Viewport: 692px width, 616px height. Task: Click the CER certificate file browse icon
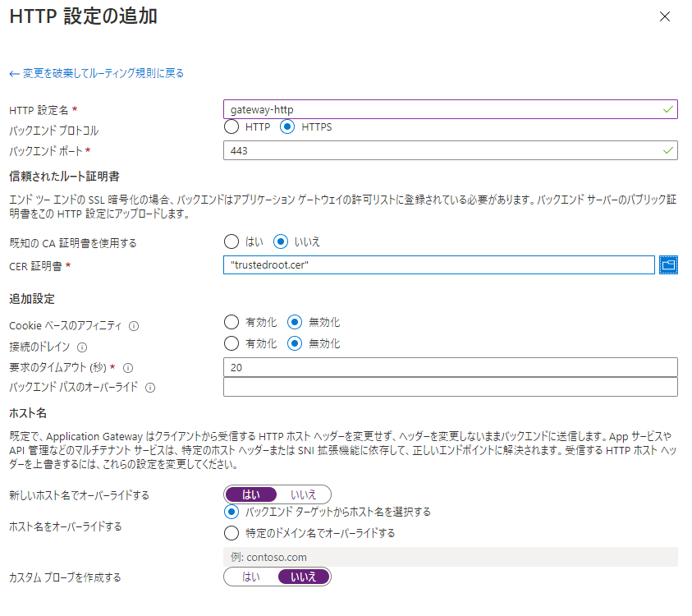pos(668,265)
